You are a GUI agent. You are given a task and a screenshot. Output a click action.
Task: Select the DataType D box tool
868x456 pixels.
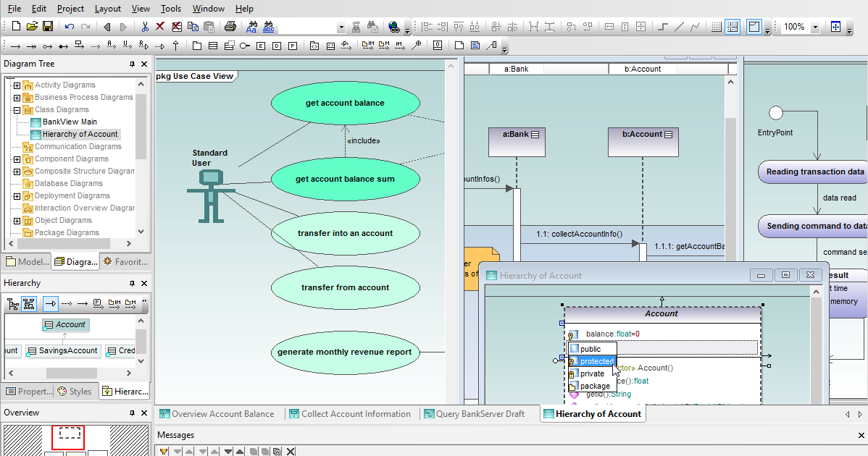click(277, 46)
